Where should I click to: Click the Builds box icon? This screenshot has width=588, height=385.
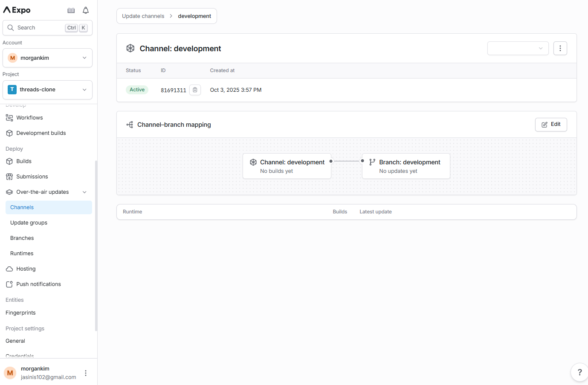click(9, 161)
